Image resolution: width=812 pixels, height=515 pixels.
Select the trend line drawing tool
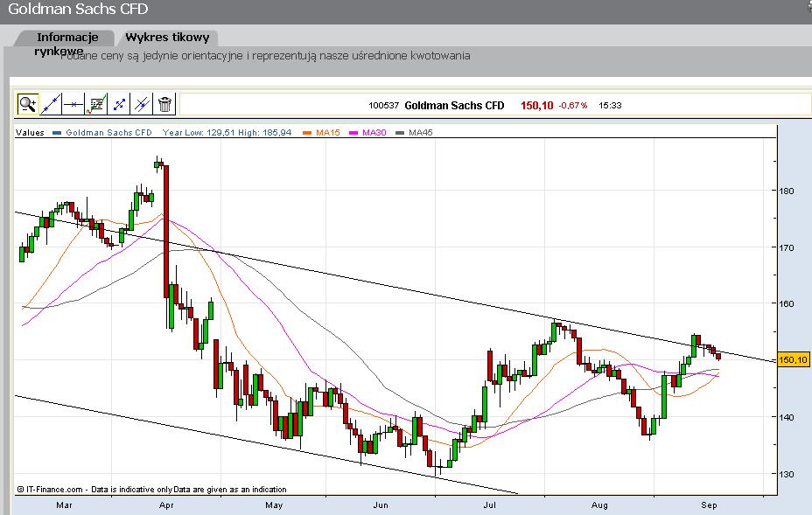click(51, 104)
